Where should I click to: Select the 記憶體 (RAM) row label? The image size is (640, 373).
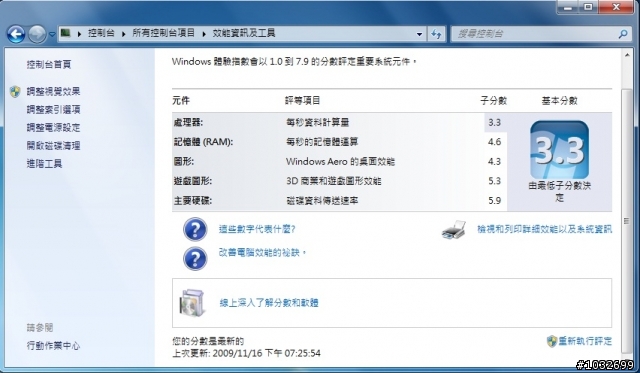tap(203, 142)
